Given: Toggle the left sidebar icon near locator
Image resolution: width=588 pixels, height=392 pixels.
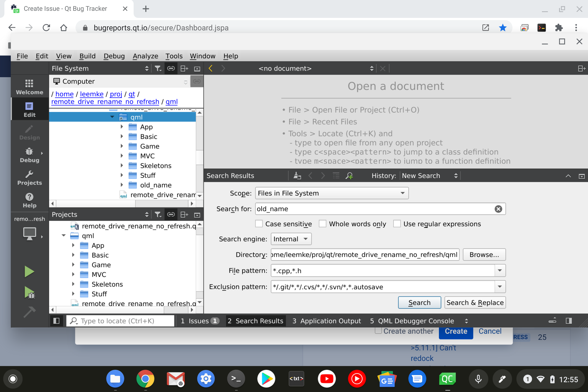Looking at the screenshot, I should (x=56, y=321).
